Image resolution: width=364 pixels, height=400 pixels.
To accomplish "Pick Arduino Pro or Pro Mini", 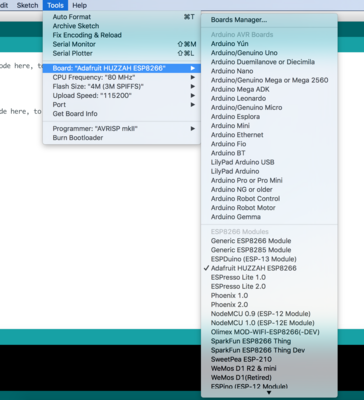I will point(269,180).
